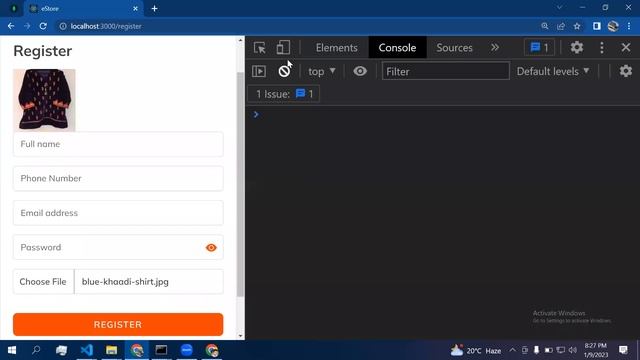The width and height of the screenshot is (640, 360).
Task: Open the Chrome profile avatar
Action: click(613, 26)
